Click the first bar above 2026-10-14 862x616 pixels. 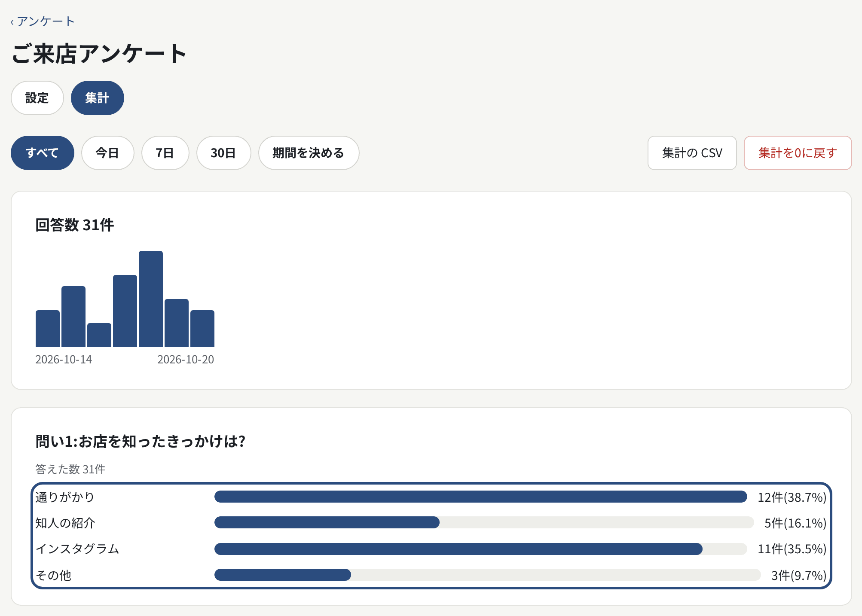click(x=48, y=329)
